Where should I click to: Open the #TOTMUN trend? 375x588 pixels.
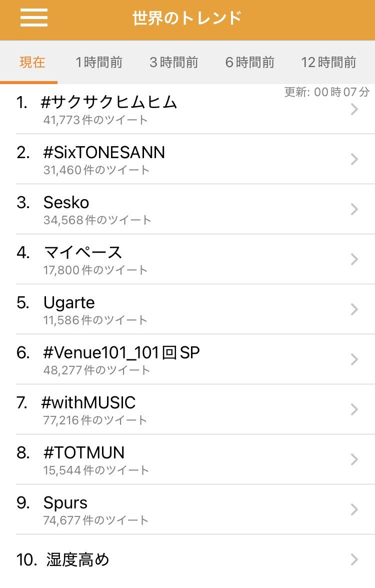[x=84, y=453]
